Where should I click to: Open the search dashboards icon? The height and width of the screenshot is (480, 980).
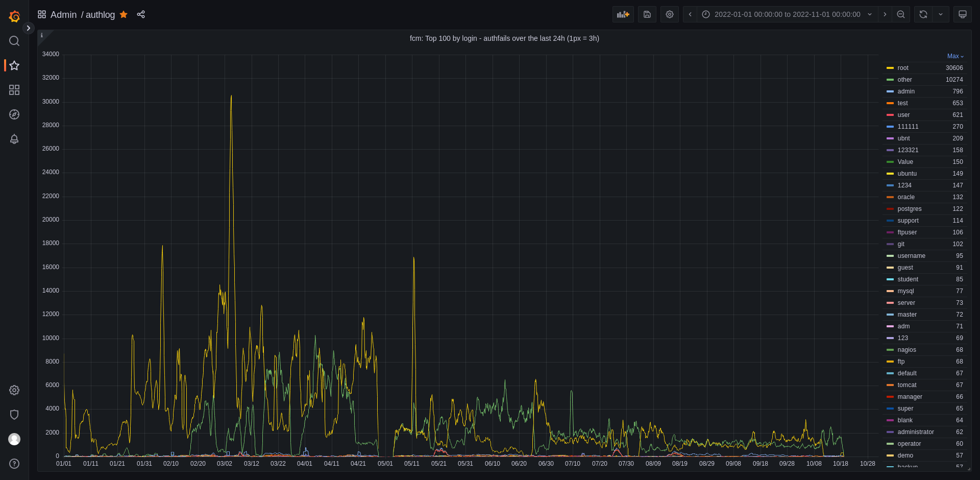14,41
